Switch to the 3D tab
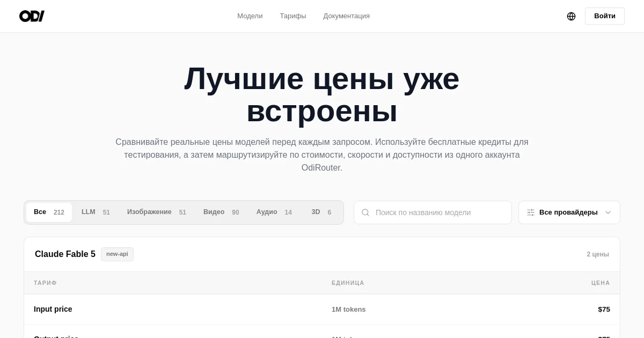 coord(321,212)
